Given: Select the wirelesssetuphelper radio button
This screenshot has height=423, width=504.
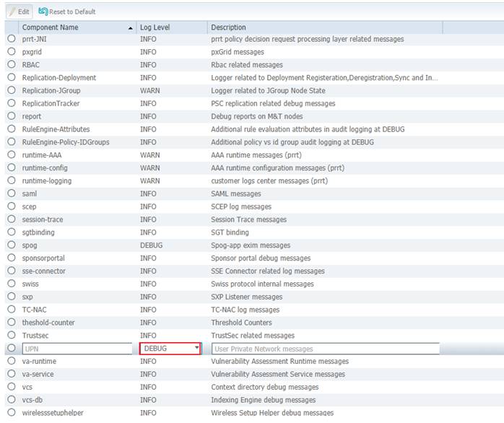Looking at the screenshot, I should pos(12,412).
